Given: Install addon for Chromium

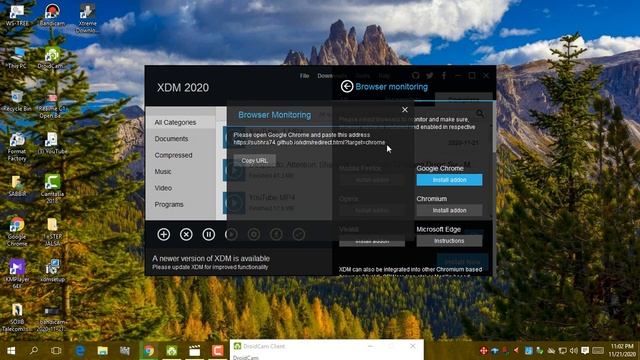Looking at the screenshot, I should (x=449, y=210).
